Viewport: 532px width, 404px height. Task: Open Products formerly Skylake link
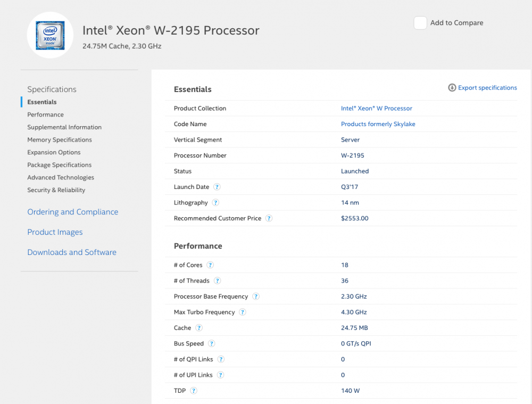click(378, 124)
